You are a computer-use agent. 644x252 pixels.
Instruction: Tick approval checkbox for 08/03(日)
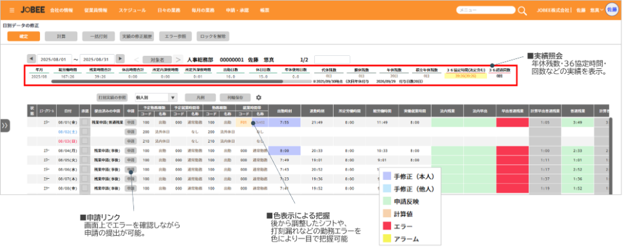coord(84,141)
